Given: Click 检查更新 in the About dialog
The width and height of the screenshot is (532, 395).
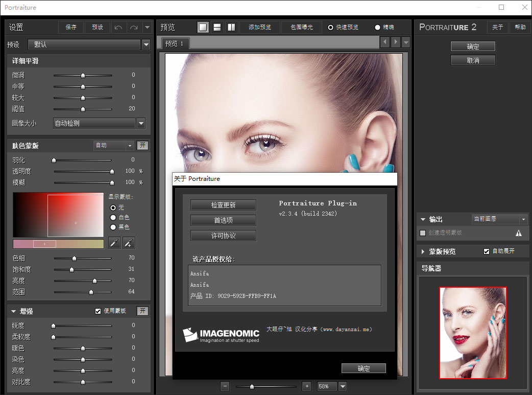Looking at the screenshot, I should pos(223,205).
